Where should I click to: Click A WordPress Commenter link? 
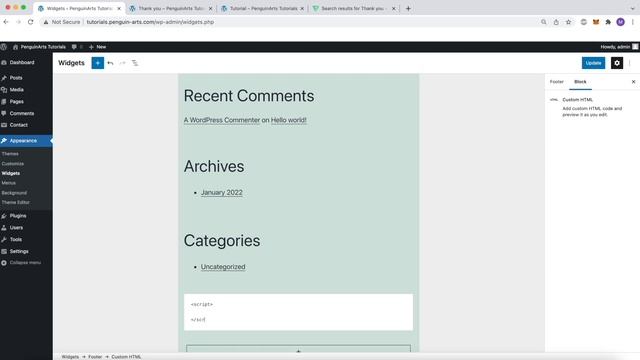pyautogui.click(x=222, y=120)
